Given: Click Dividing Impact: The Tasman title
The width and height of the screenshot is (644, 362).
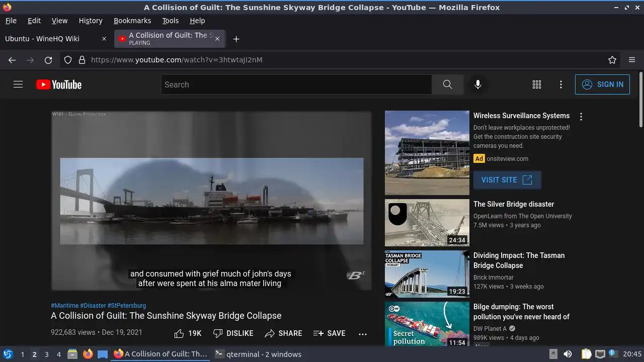Looking at the screenshot, I should pos(519,260).
